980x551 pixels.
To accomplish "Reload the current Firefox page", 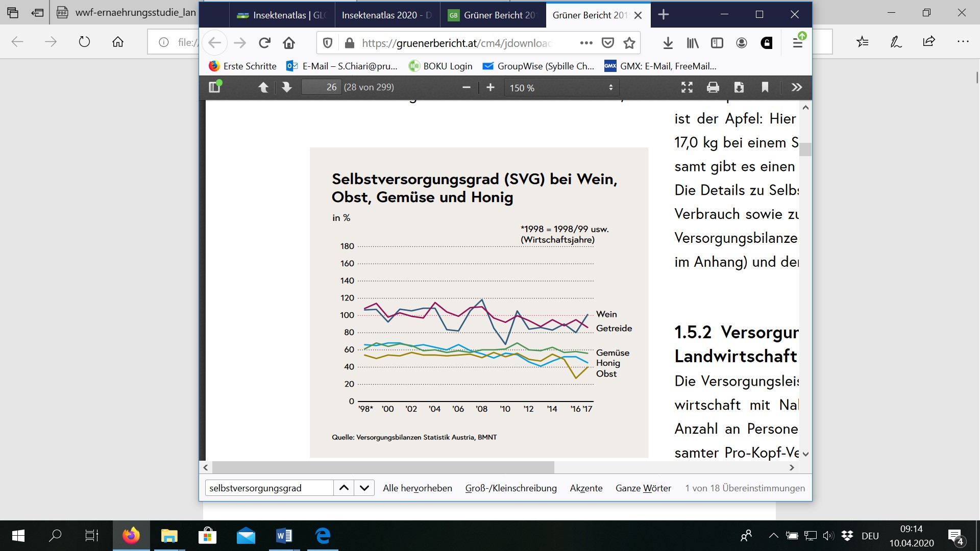I will coord(264,43).
